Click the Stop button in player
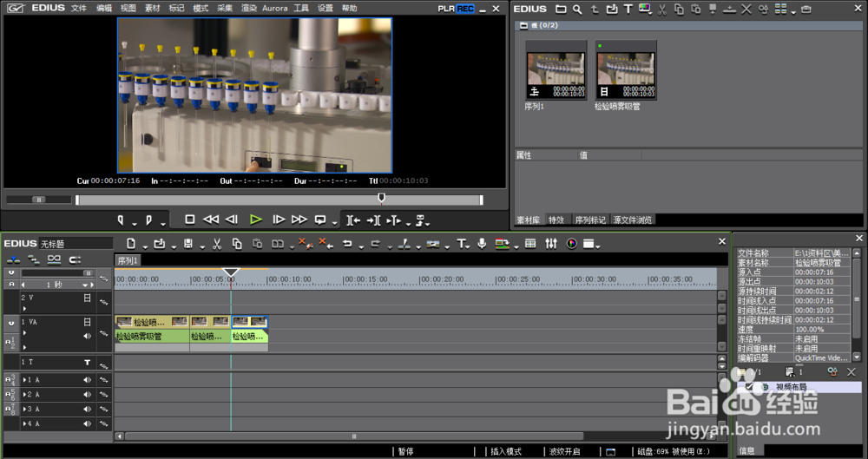The width and height of the screenshot is (868, 459). [x=190, y=220]
